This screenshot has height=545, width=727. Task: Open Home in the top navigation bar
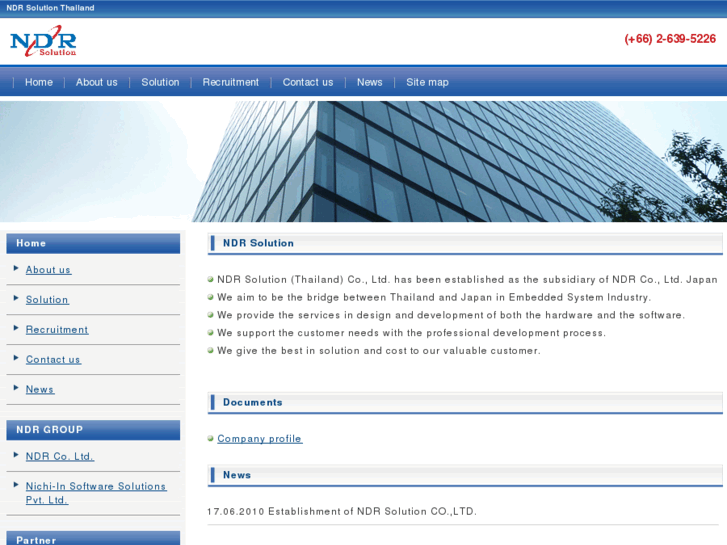point(39,82)
